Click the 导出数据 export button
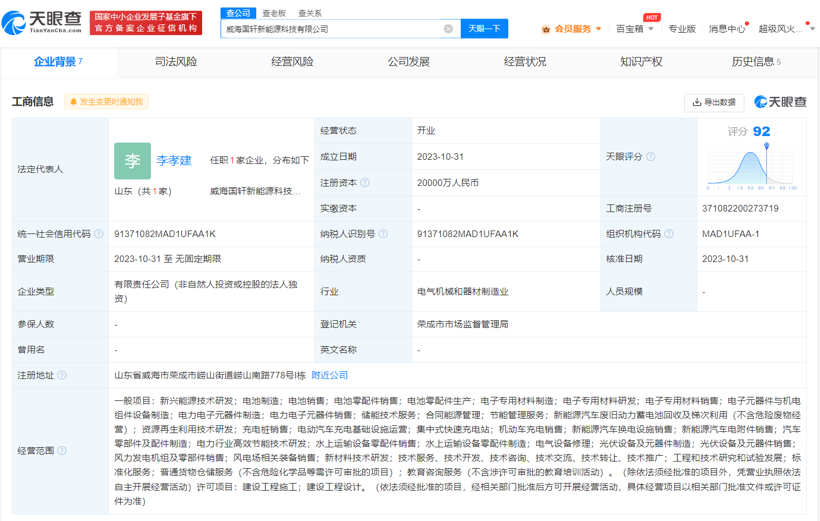This screenshot has height=521, width=820. click(714, 102)
